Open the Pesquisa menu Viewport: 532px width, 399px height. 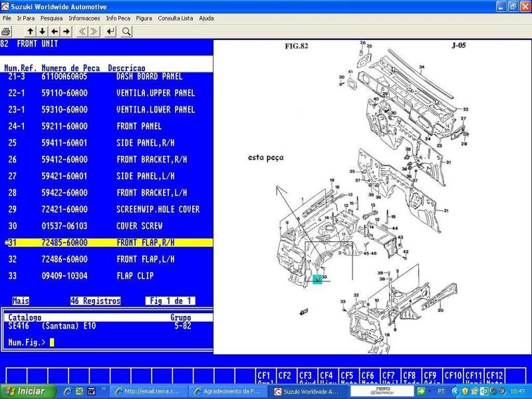point(52,19)
